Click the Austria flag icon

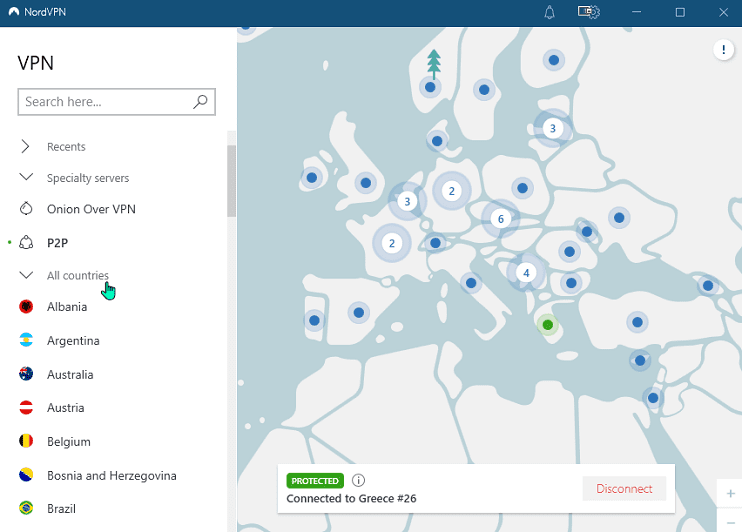point(26,408)
